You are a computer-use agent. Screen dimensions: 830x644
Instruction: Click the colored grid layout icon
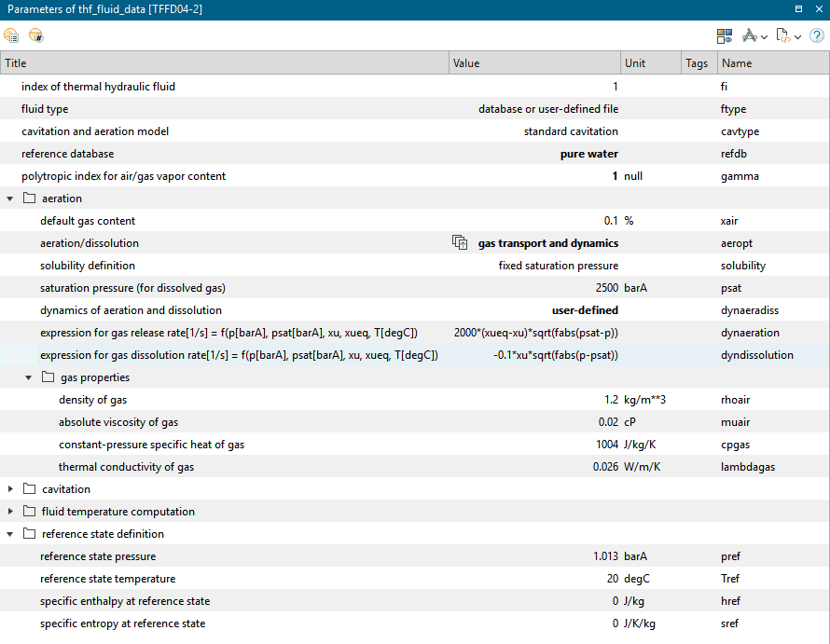[x=725, y=36]
